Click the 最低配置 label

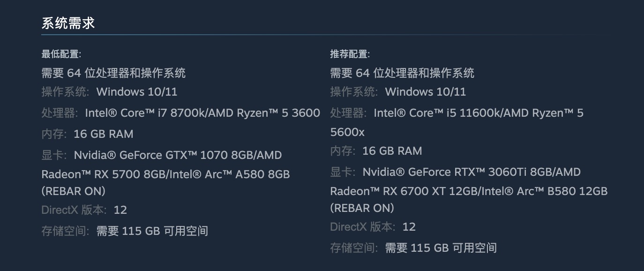61,54
